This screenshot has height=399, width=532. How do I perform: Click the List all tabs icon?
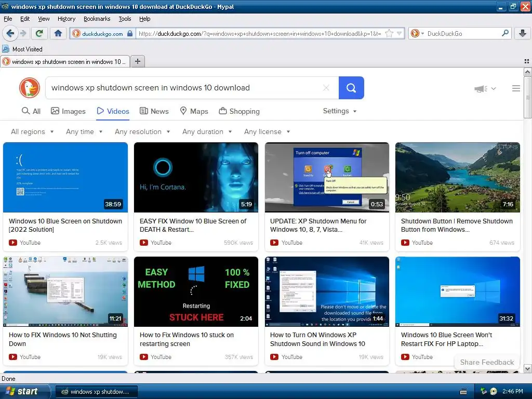click(527, 61)
